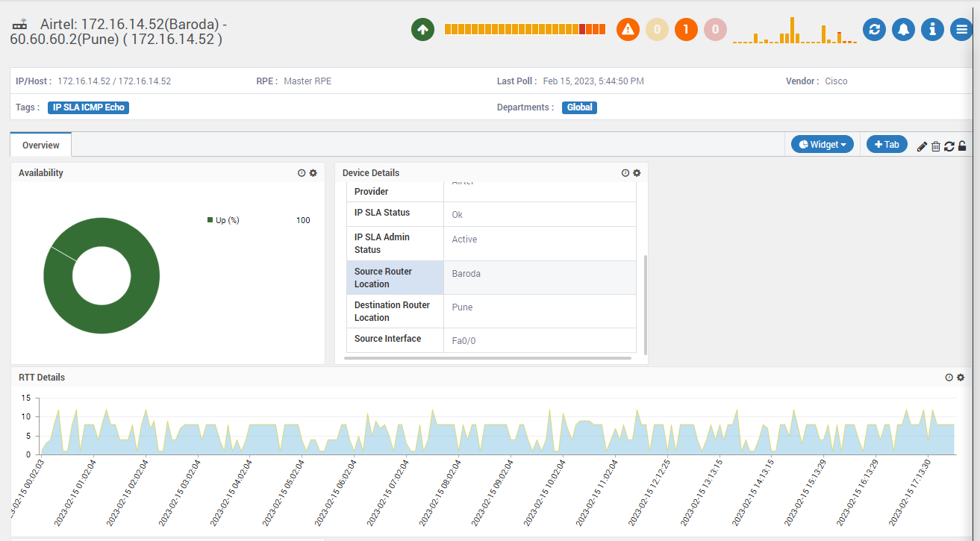Click the Global department tag
The image size is (980, 541).
tap(580, 107)
